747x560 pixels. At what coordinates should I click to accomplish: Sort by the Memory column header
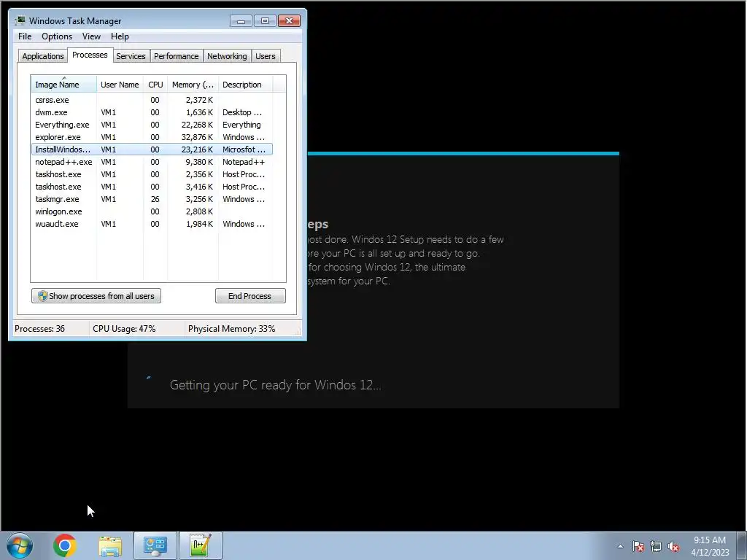coord(193,85)
